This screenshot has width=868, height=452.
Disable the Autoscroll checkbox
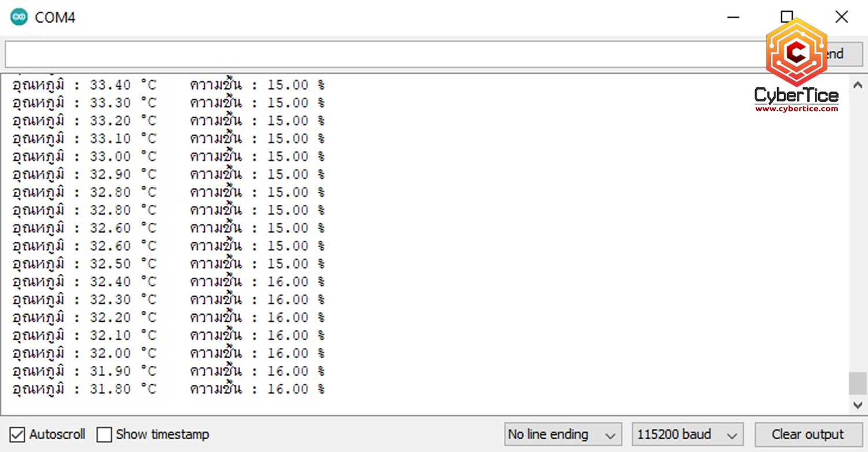click(17, 435)
